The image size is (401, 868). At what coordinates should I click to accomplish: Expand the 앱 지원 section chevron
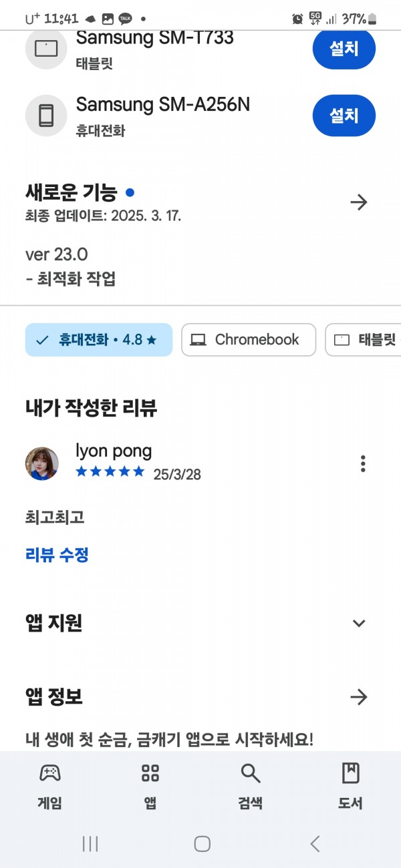click(x=359, y=624)
